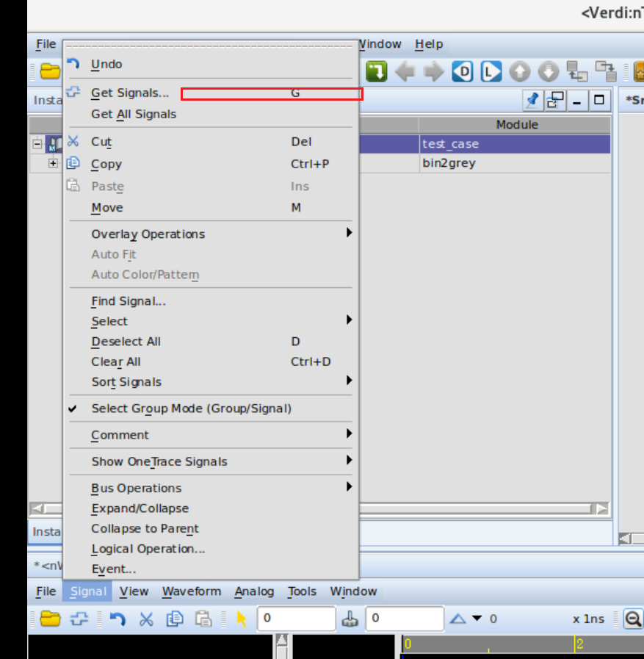Choose Clear All entry
This screenshot has width=644, height=659.
click(x=211, y=361)
